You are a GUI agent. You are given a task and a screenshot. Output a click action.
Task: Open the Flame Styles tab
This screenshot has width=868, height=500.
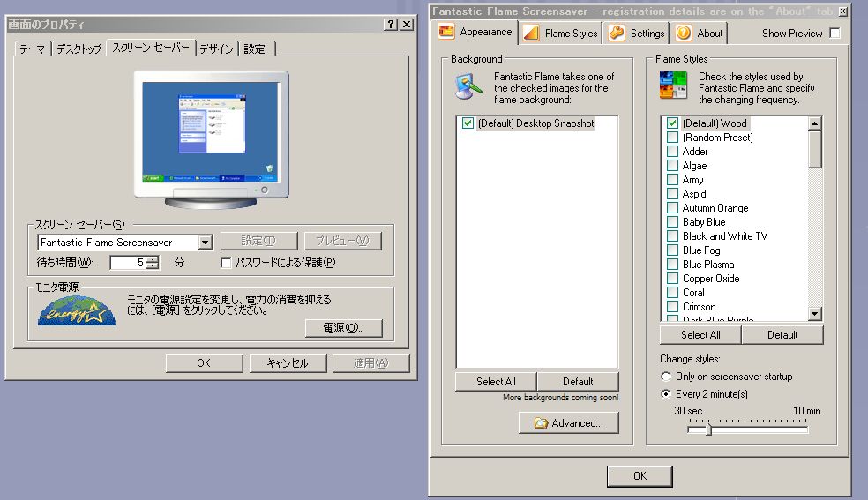[561, 34]
